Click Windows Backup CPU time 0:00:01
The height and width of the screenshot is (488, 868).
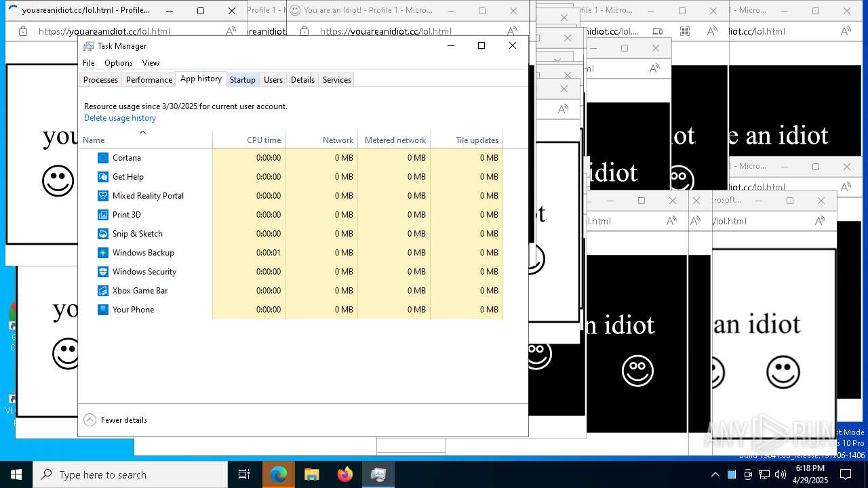[269, 253]
